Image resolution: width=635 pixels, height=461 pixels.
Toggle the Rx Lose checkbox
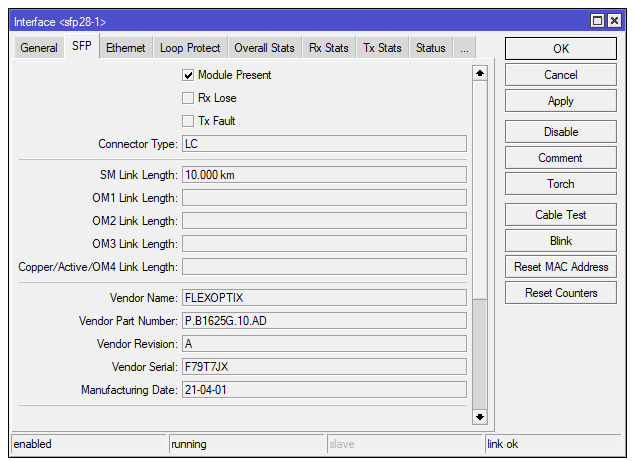point(188,98)
